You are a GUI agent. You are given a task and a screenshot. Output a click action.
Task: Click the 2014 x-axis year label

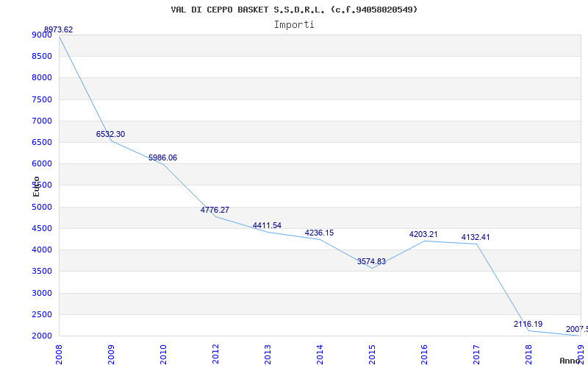point(320,355)
